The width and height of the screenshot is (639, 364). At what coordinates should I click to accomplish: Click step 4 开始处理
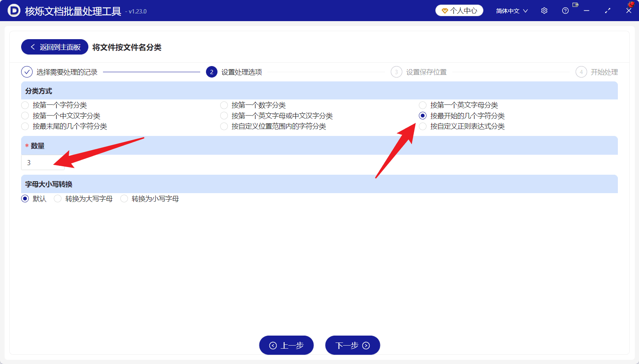click(x=597, y=72)
